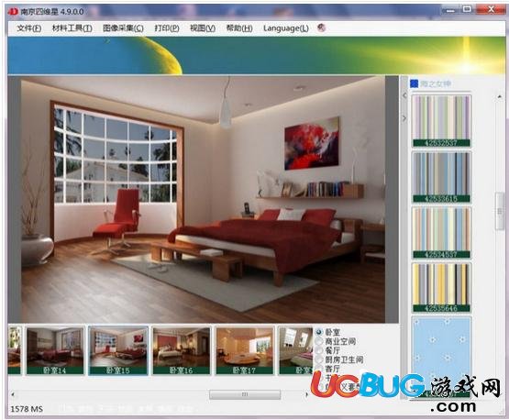The width and height of the screenshot is (509, 420).
Task: Open the 文件(F) menu
Action: pyautogui.click(x=29, y=28)
